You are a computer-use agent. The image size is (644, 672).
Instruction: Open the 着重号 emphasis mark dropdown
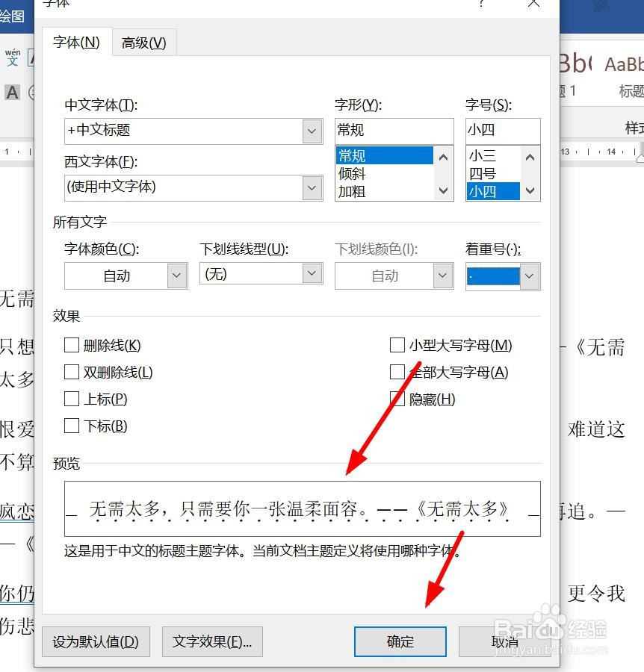tap(530, 276)
